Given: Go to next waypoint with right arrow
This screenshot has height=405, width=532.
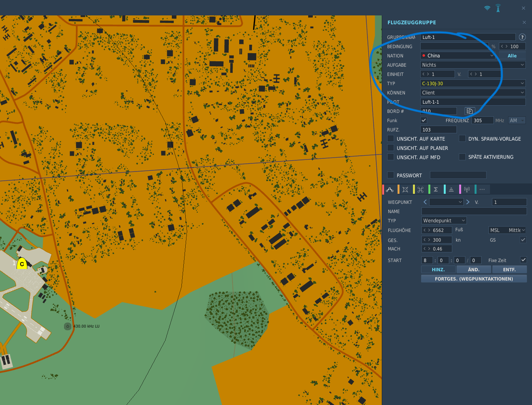Looking at the screenshot, I should coord(468,202).
